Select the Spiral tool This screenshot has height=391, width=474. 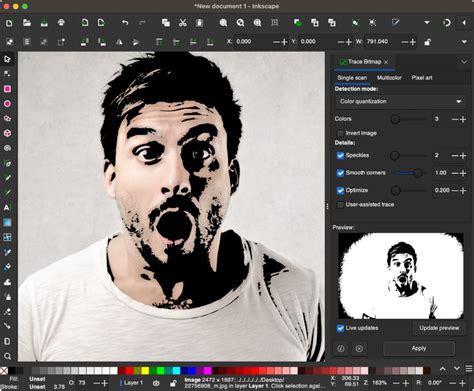(7, 148)
